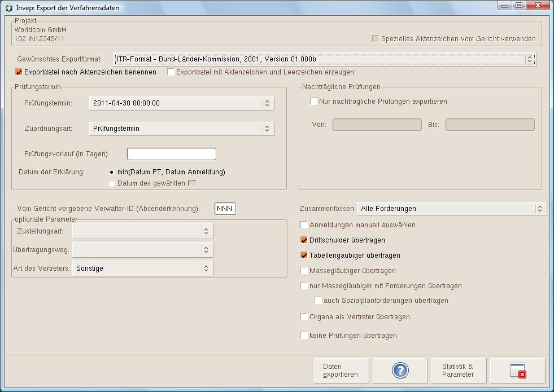Click the 102 IN12345/11 file number text
The width and height of the screenshot is (554, 392).
point(39,39)
